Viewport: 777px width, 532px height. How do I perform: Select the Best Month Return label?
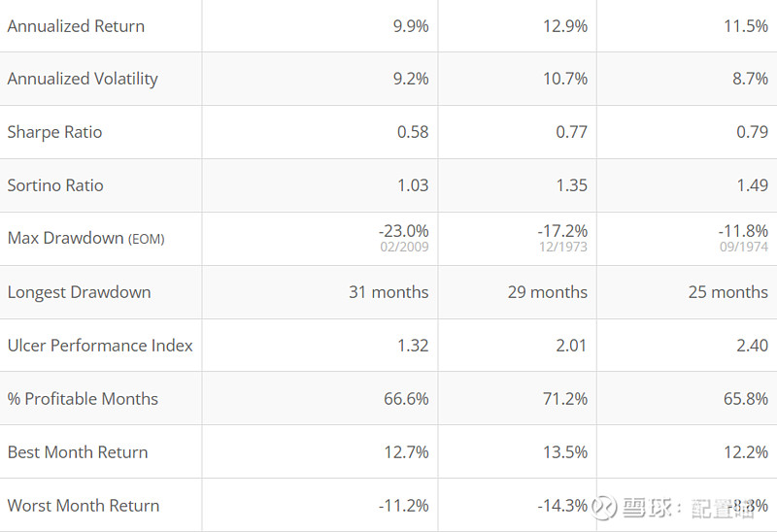tap(78, 452)
